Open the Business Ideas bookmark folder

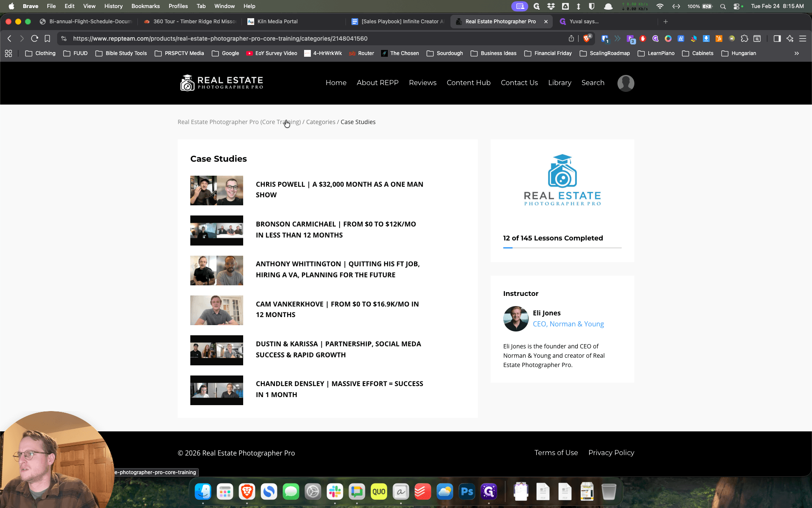[494, 53]
